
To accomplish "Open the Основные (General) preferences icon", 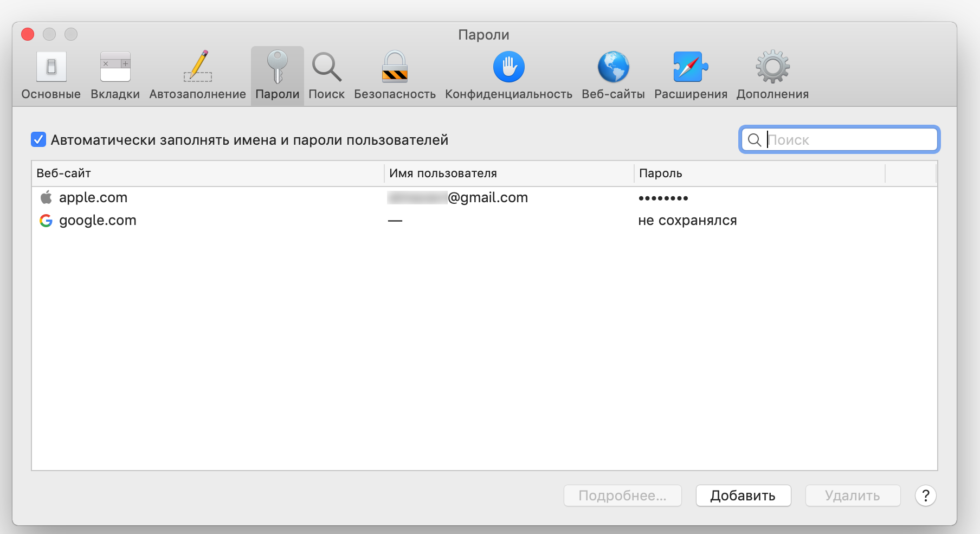I will (51, 67).
